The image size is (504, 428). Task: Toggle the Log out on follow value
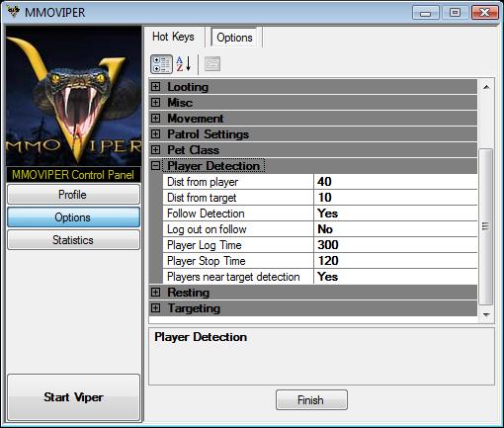[395, 229]
